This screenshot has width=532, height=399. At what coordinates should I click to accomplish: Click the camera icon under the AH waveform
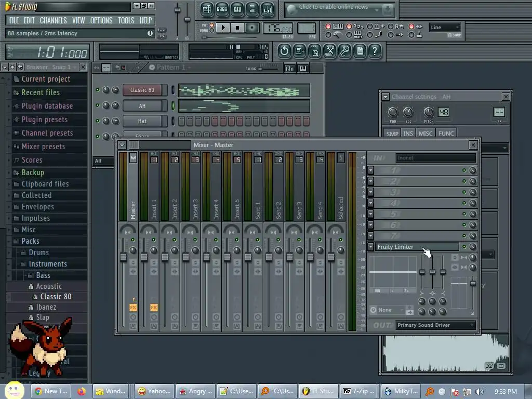(x=501, y=366)
